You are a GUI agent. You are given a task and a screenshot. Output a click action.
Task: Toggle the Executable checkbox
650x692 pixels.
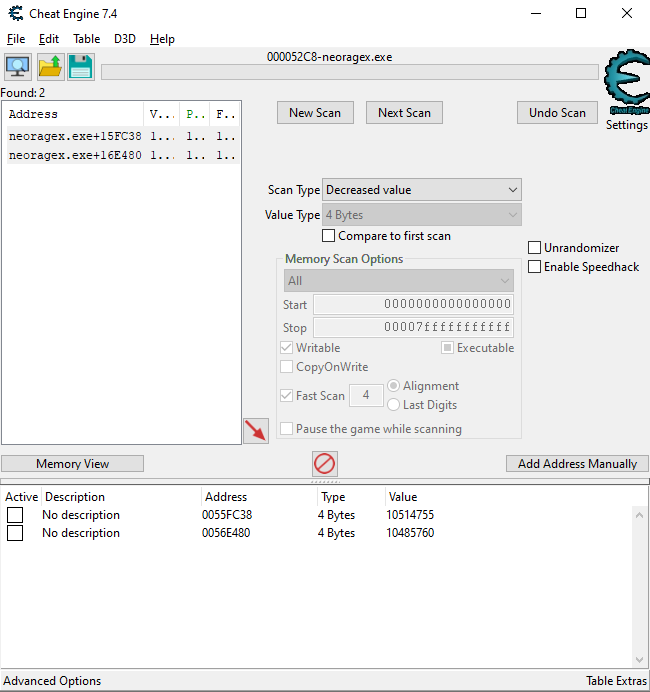(447, 348)
